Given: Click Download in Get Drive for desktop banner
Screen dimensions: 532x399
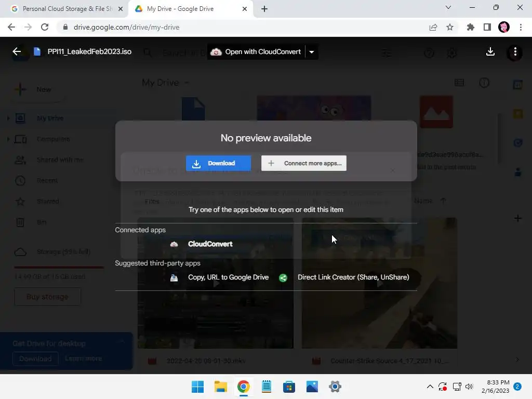Looking at the screenshot, I should click(x=35, y=358).
